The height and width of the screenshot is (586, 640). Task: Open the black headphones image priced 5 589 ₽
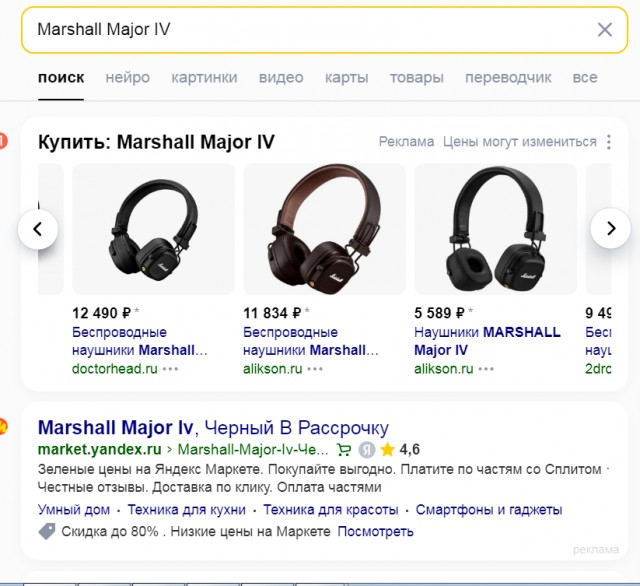point(496,229)
